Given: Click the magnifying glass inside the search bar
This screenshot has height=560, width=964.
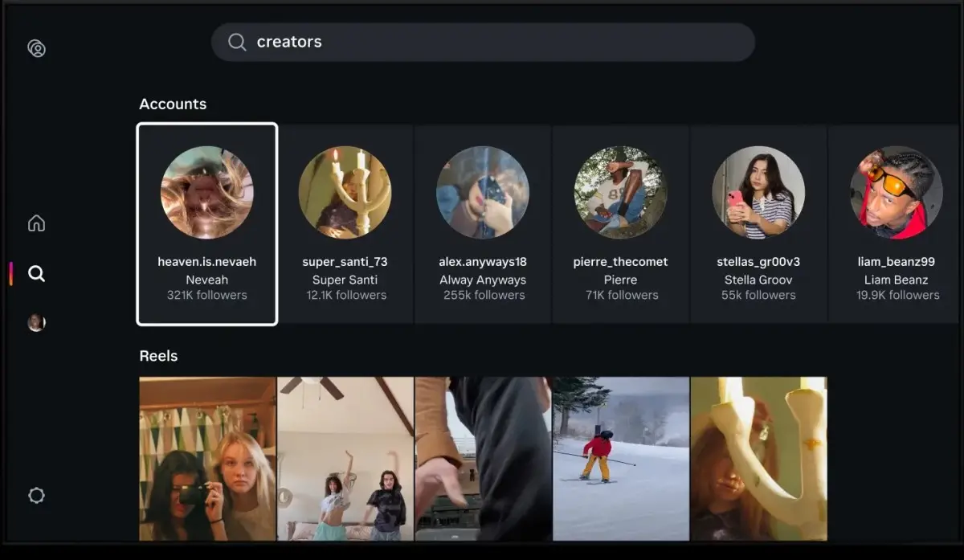Looking at the screenshot, I should click(x=236, y=42).
